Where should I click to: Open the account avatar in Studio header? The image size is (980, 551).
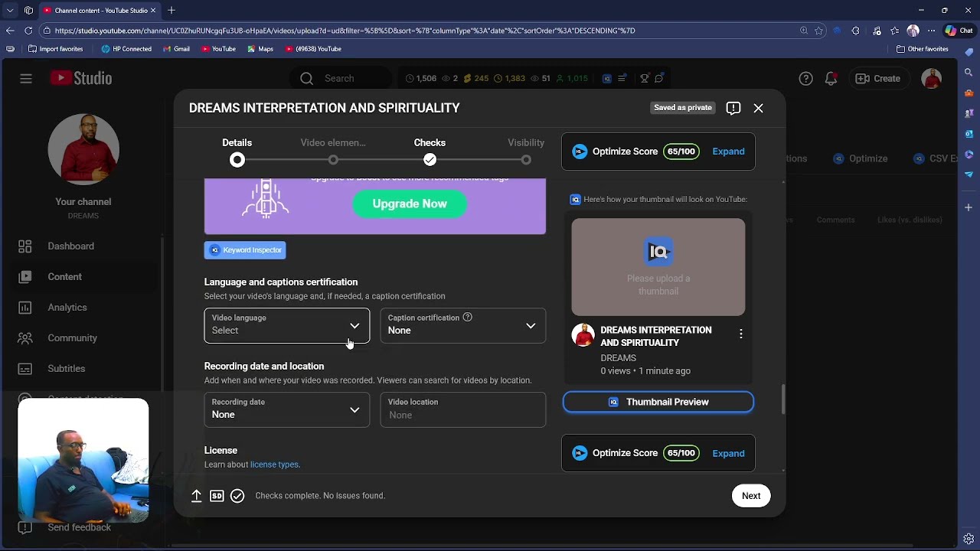pos(932,78)
